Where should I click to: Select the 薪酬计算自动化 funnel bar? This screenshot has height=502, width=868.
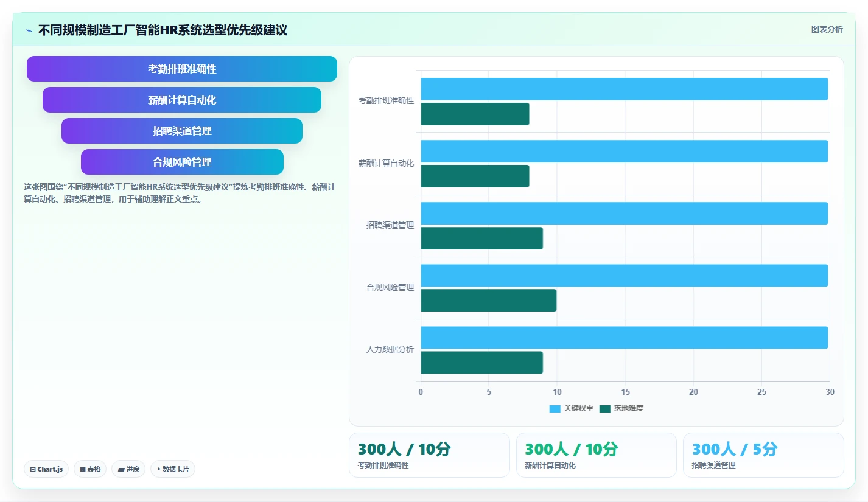[x=182, y=100]
